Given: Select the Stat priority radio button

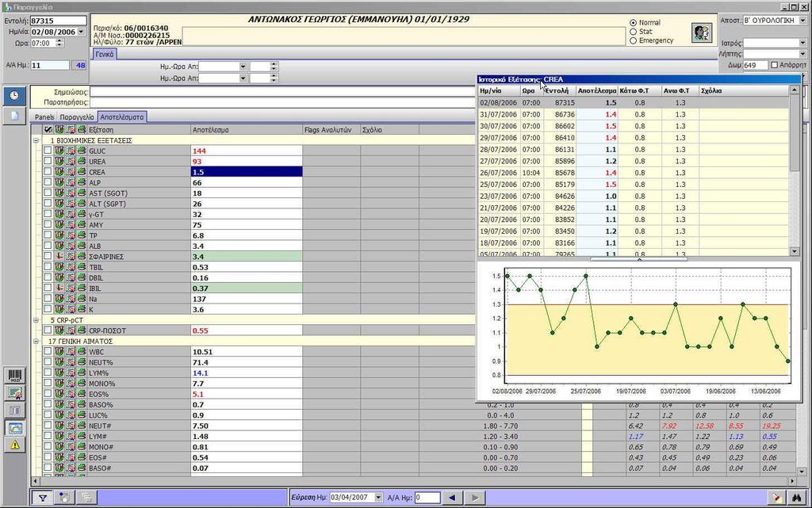Looking at the screenshot, I should tap(633, 32).
